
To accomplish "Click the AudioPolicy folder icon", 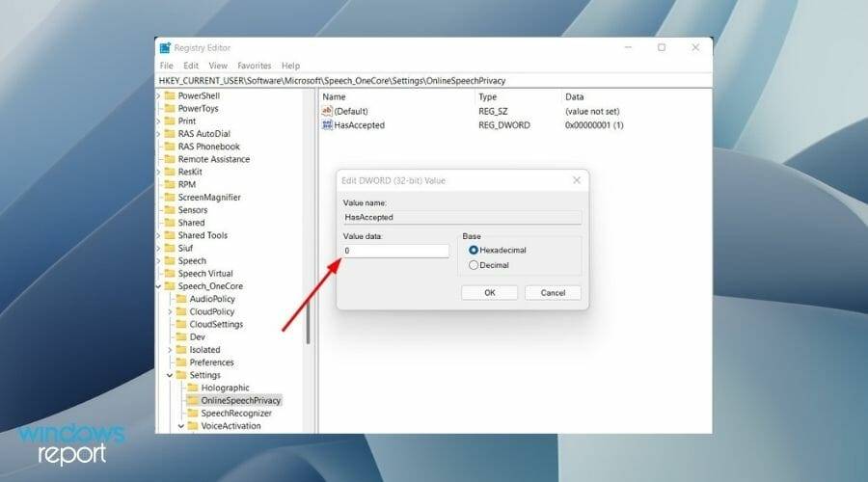I will point(181,299).
